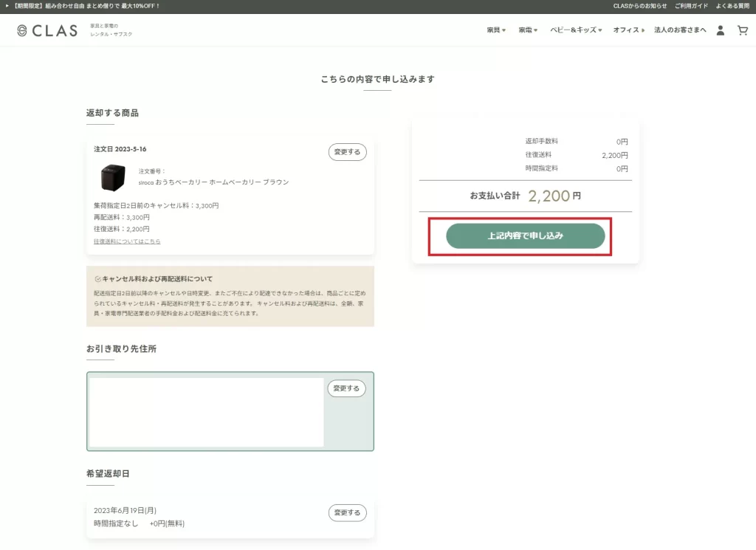
Task: Click 変更する for the returned item
Action: pyautogui.click(x=347, y=152)
